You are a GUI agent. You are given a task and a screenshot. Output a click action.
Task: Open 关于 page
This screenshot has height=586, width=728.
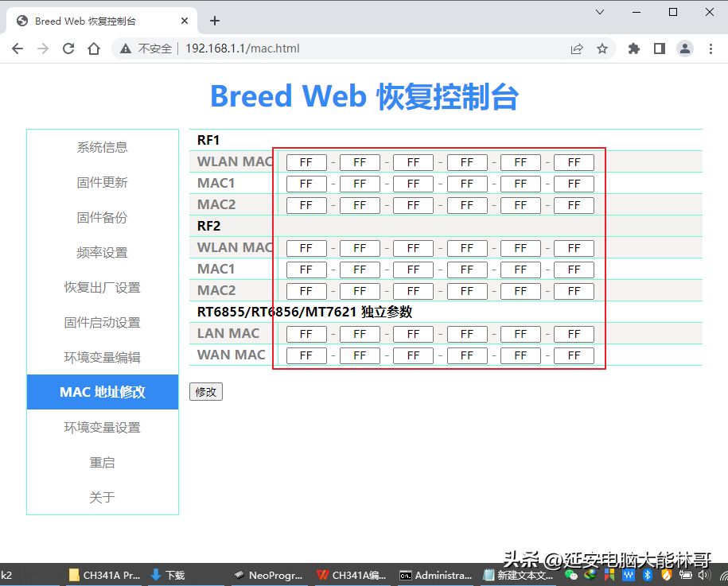click(102, 498)
